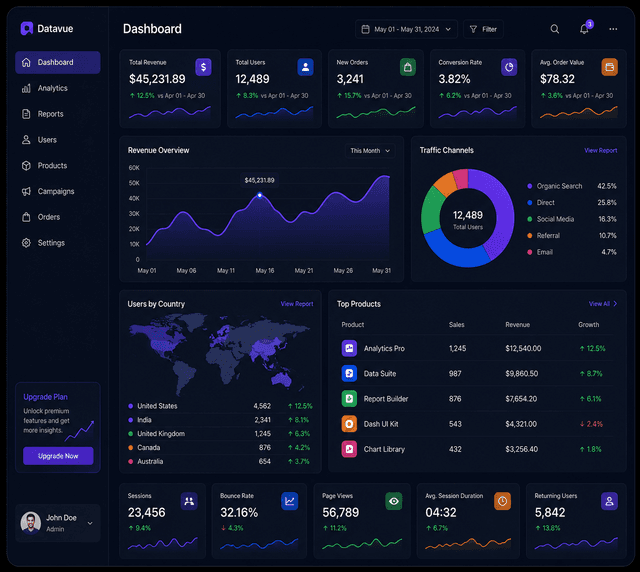Screen dimensions: 640x572
Task: Click the Organic Search purple legend dot
Action: [x=529, y=186]
